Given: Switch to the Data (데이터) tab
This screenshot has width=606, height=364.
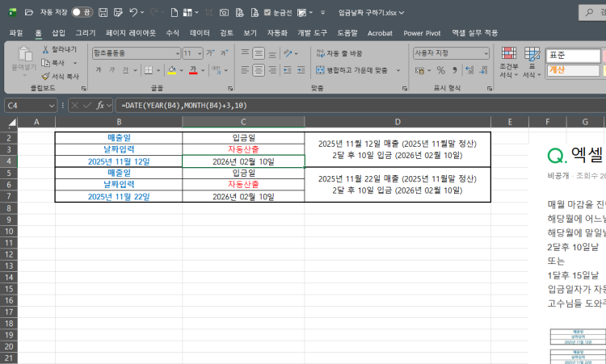Looking at the screenshot, I should point(200,33).
